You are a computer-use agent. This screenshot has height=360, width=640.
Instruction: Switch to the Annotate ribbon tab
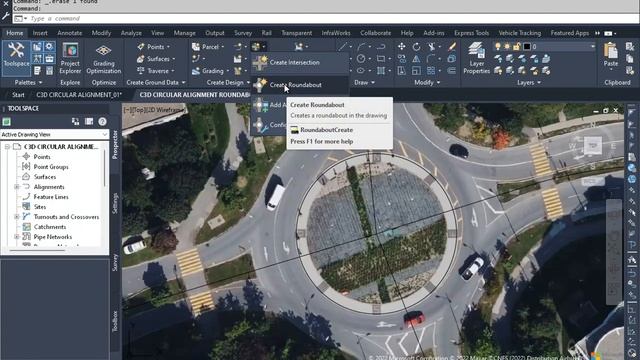(70, 33)
